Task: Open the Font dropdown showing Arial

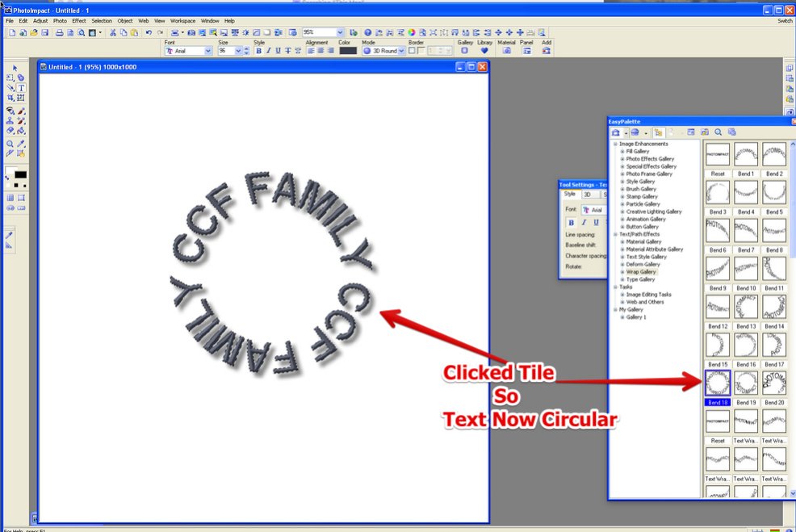Action: click(x=208, y=51)
